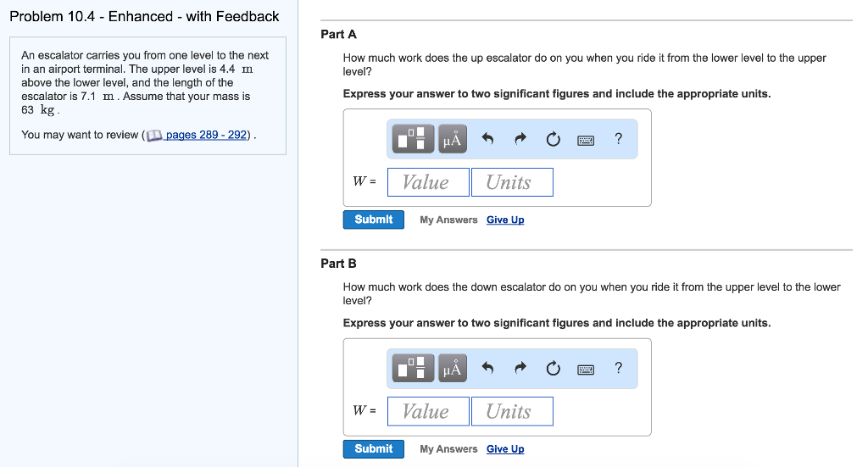
Task: Open help question mark in Part A
Action: pos(618,139)
